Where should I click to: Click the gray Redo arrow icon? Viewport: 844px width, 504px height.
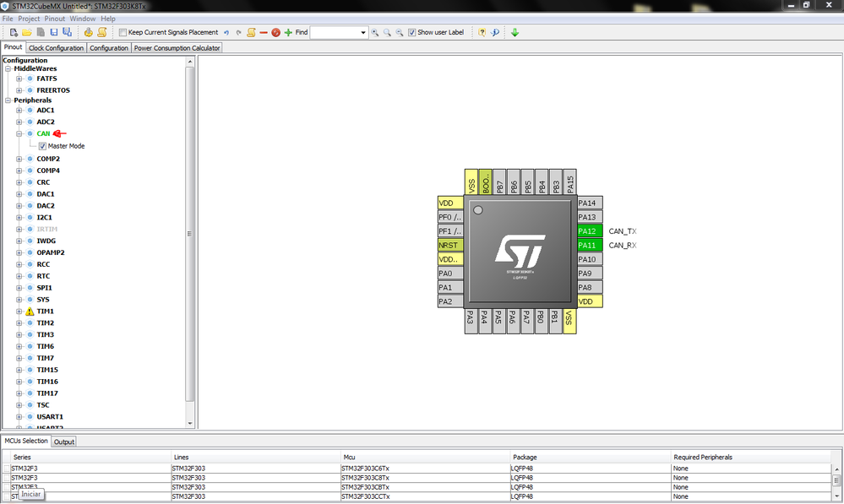click(x=238, y=32)
